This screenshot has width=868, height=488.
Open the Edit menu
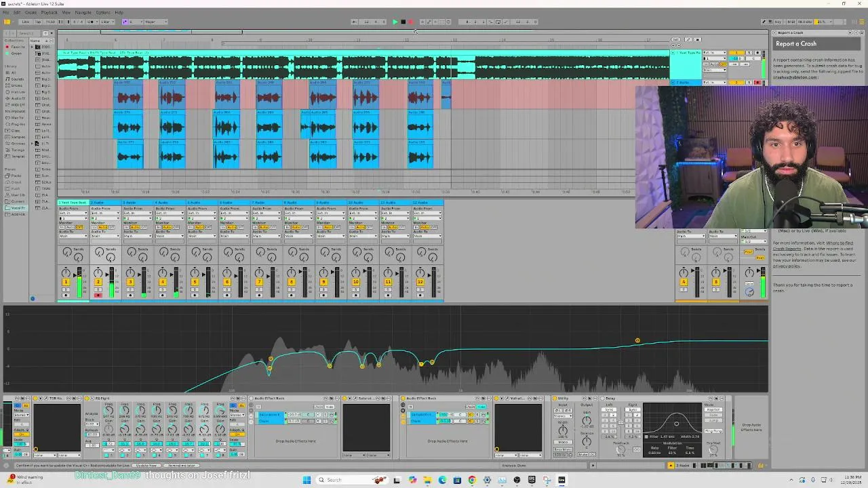coord(17,12)
